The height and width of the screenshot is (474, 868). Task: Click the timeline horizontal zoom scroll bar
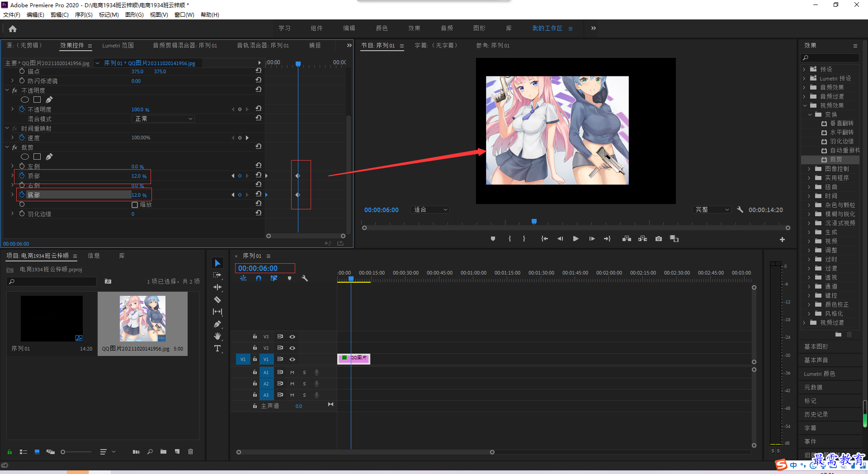click(365, 452)
